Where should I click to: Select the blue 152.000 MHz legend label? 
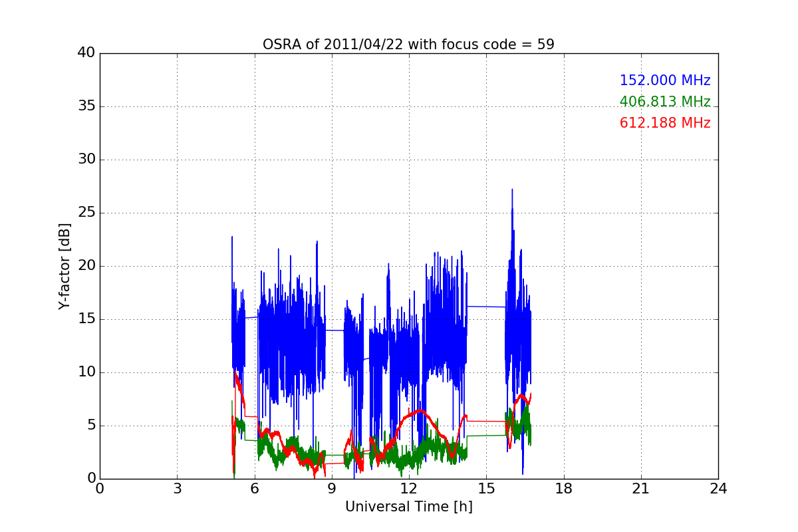(x=665, y=80)
